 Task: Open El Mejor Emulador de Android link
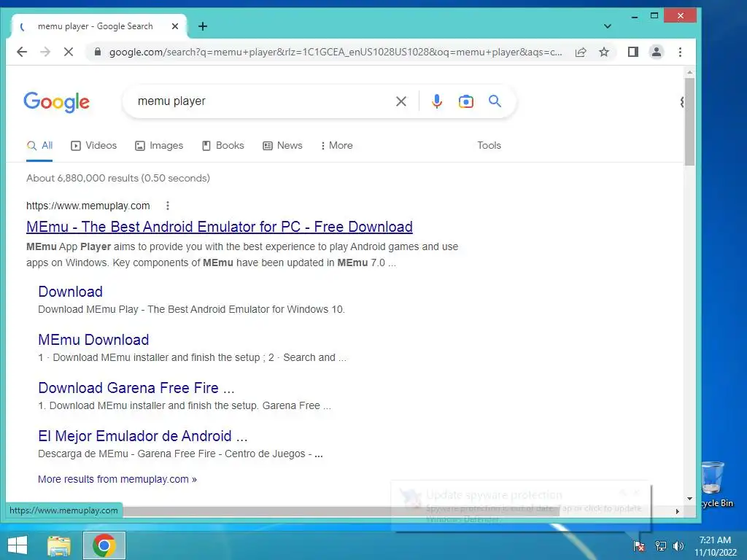[x=143, y=436]
